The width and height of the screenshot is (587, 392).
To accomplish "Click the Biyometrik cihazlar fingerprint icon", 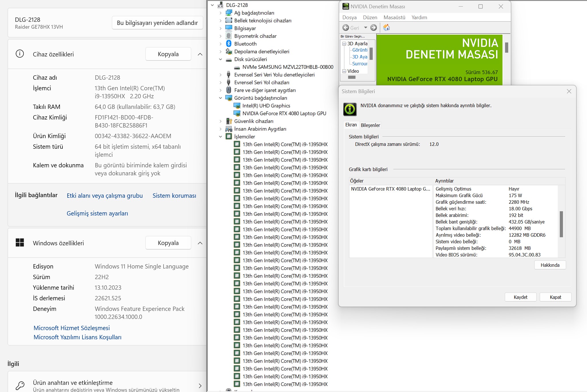I will point(229,36).
